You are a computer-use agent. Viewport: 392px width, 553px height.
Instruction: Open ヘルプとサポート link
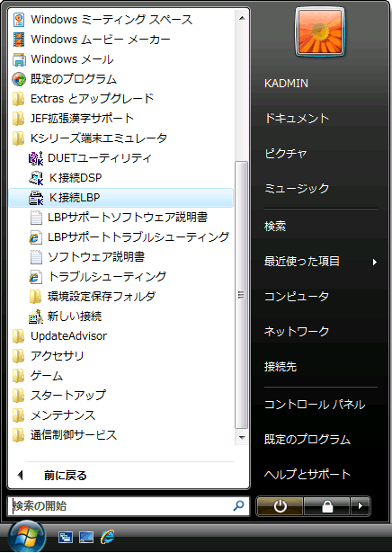[307, 474]
